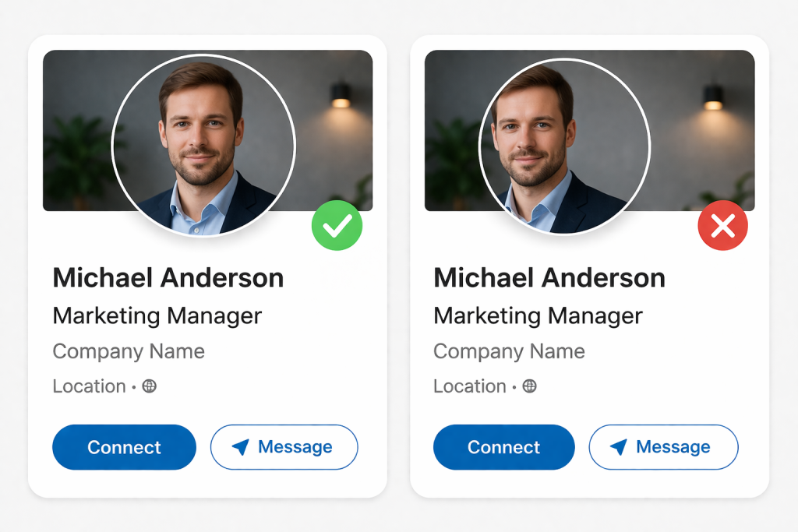Open Michael Anderson name on right card
798x532 pixels.
pos(549,278)
